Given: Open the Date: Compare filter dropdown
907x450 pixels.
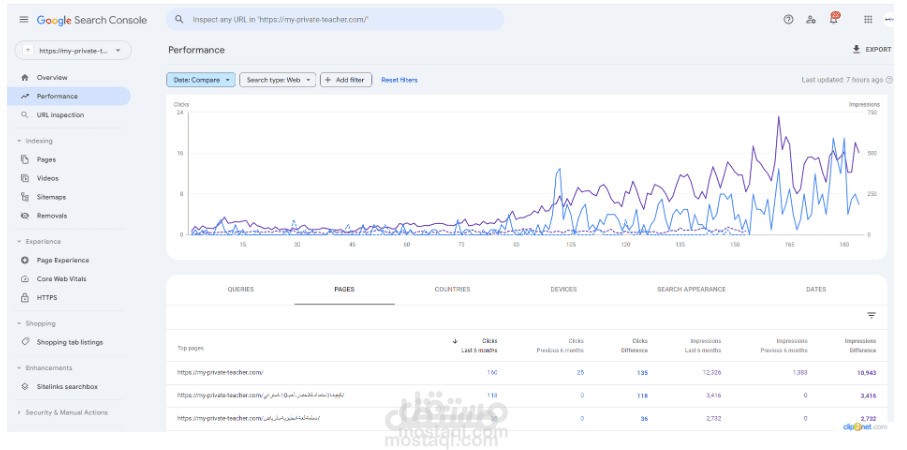Looking at the screenshot, I should (x=201, y=80).
